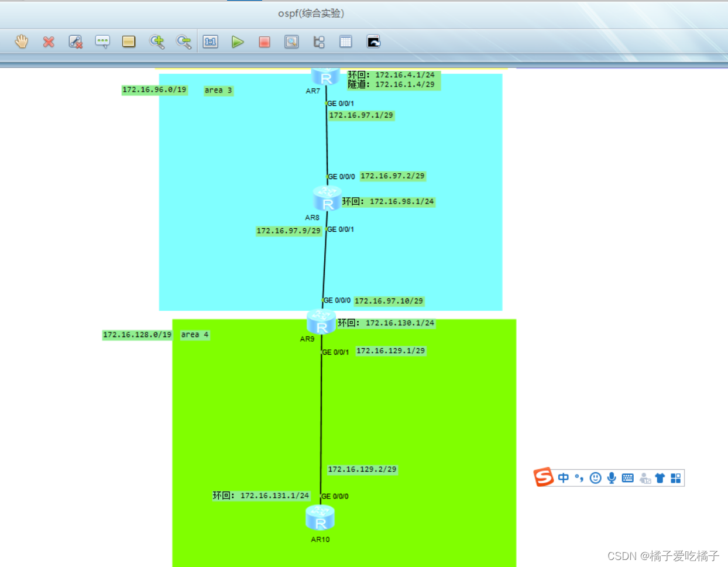Open the Sogou soft keyboard
Screen dimensions: 728x567
point(628,478)
